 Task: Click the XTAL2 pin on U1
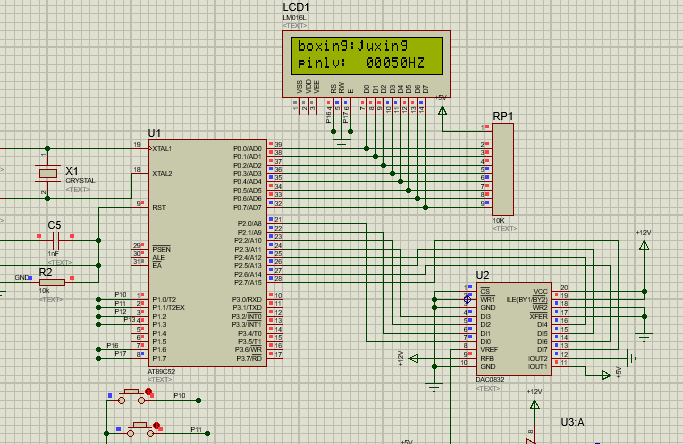coord(162,173)
